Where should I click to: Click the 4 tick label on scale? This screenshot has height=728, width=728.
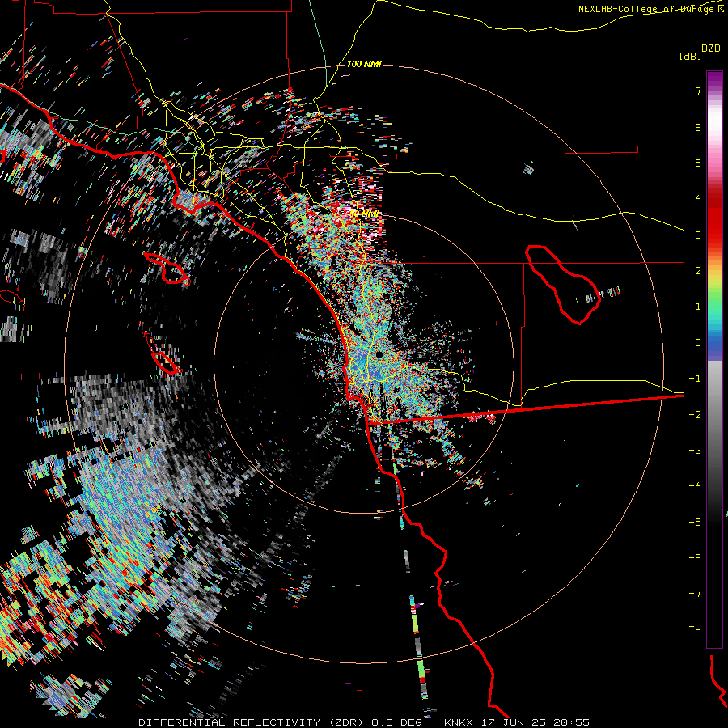click(698, 199)
